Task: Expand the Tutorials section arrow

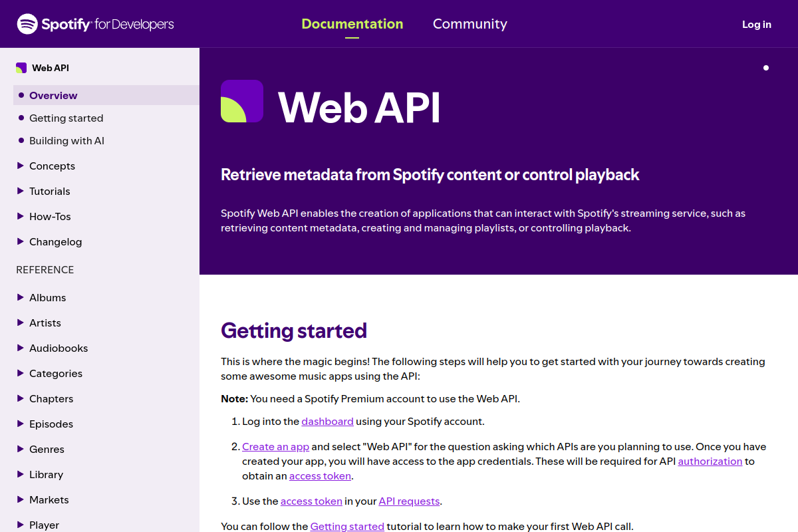Action: coord(21,191)
